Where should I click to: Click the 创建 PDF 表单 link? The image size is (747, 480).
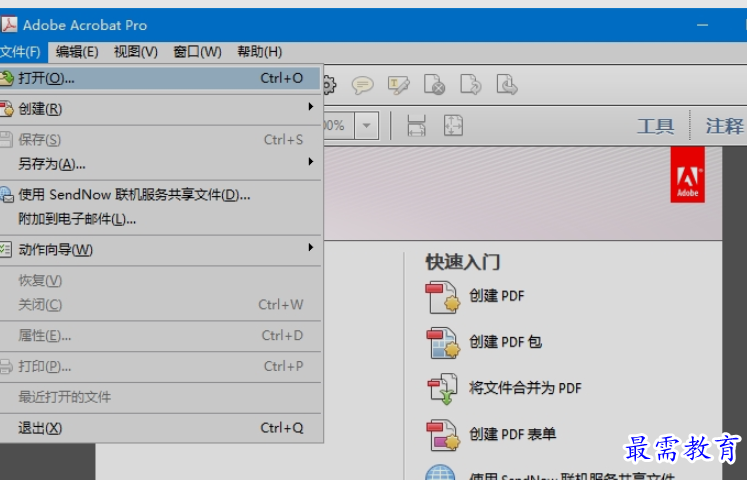(x=513, y=434)
